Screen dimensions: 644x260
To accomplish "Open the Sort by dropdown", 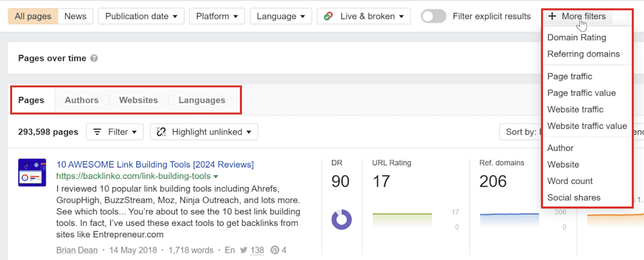I will point(521,132).
